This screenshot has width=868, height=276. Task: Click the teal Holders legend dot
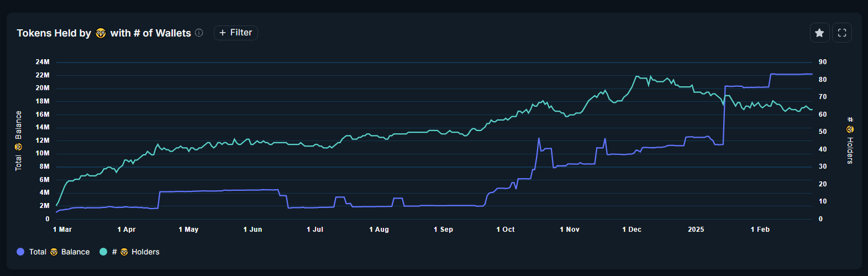tap(103, 252)
